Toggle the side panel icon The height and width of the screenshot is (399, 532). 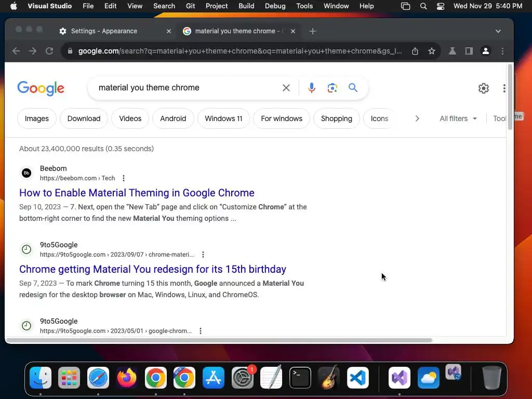469,51
